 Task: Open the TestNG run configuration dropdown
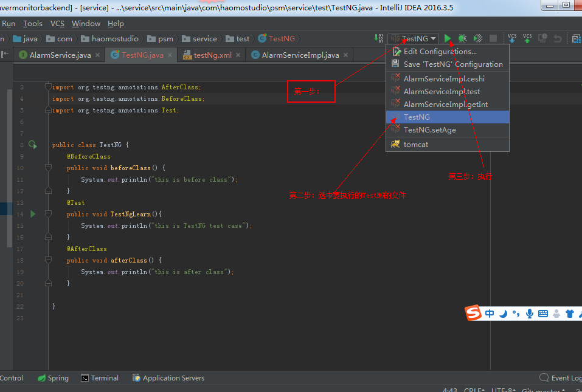coord(413,38)
